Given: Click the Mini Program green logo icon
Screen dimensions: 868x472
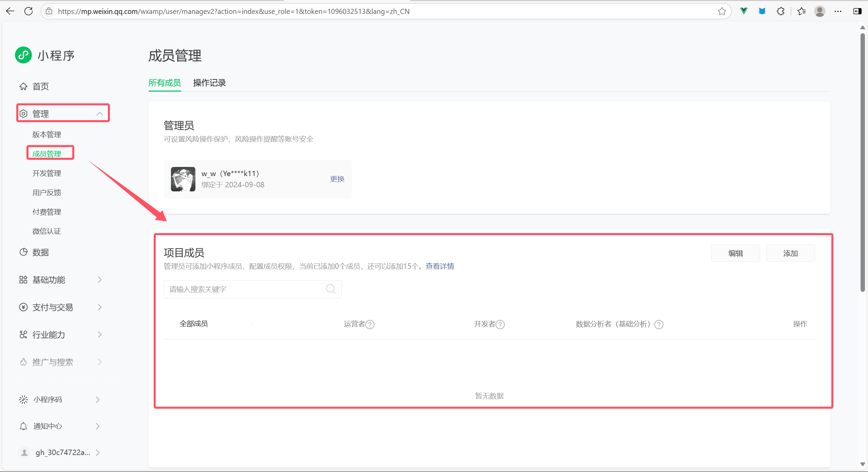Looking at the screenshot, I should click(x=23, y=55).
